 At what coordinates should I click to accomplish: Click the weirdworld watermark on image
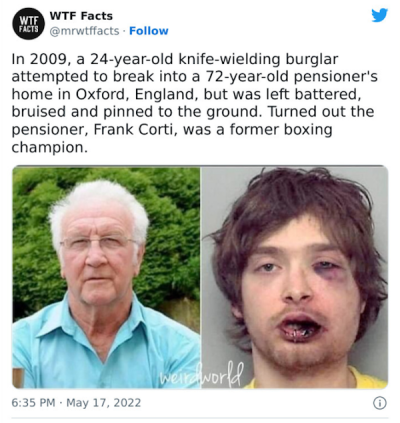(x=201, y=374)
